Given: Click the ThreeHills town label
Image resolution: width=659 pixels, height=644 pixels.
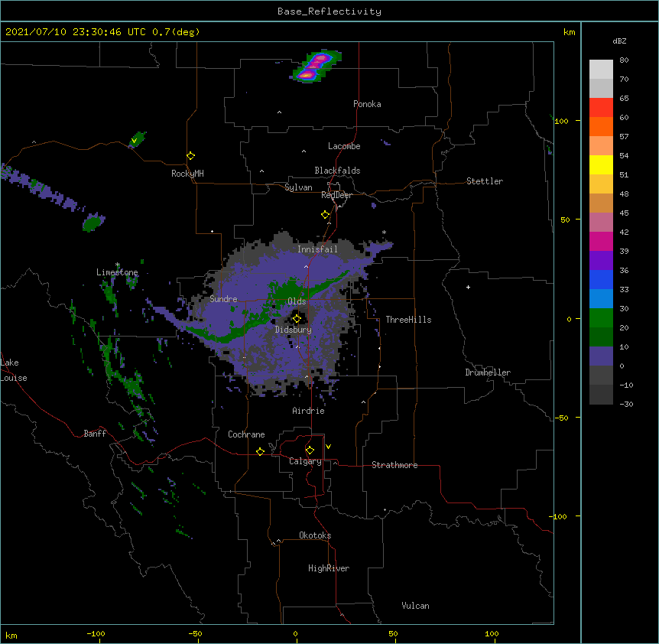Looking at the screenshot, I should (408, 320).
